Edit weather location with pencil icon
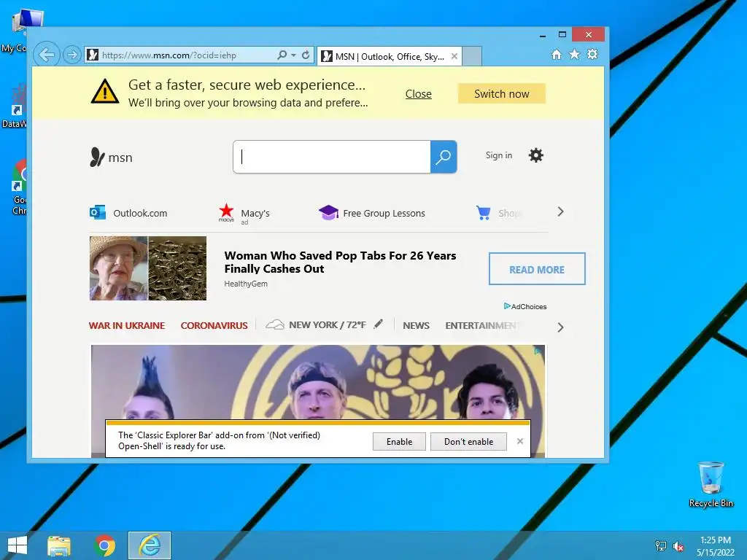The height and width of the screenshot is (560, 747). 379,324
